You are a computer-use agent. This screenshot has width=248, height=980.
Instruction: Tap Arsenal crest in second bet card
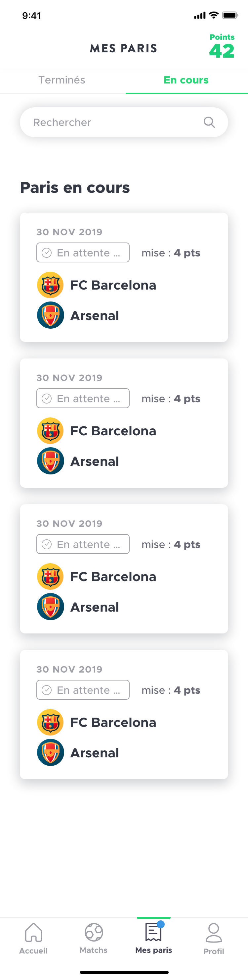pos(50,461)
